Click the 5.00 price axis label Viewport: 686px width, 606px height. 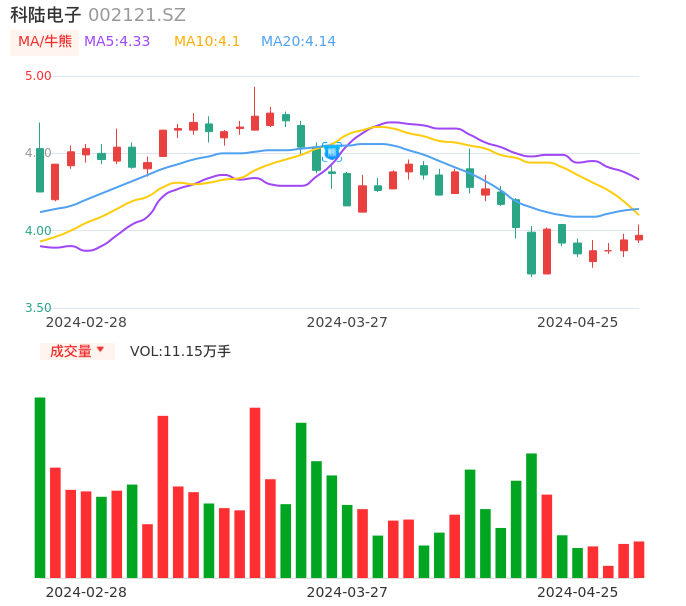coord(38,76)
